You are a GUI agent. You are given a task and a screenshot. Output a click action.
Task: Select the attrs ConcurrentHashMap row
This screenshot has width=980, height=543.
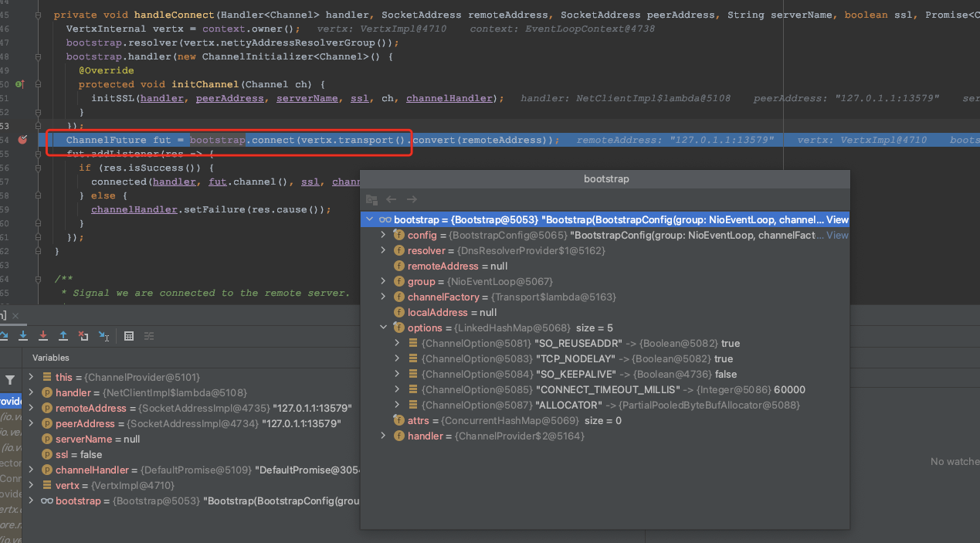click(605, 421)
